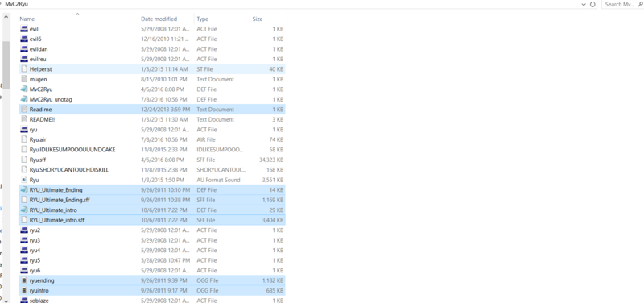Select the MvC2Ryu_unotag DEF file
The width and height of the screenshot is (644, 303).
152,99
